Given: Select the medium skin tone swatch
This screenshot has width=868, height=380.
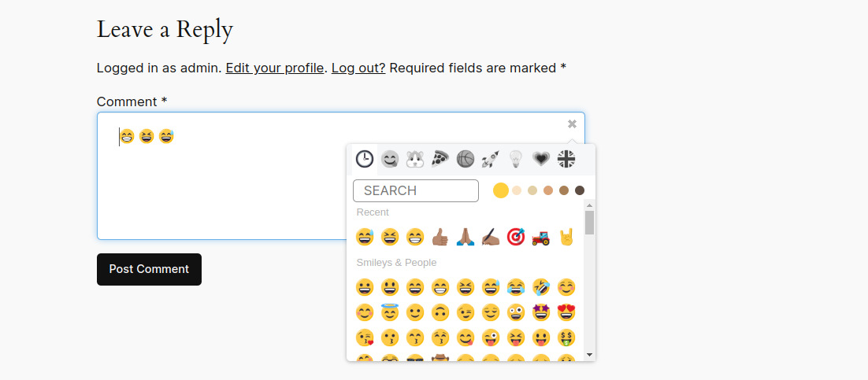Looking at the screenshot, I should (548, 190).
